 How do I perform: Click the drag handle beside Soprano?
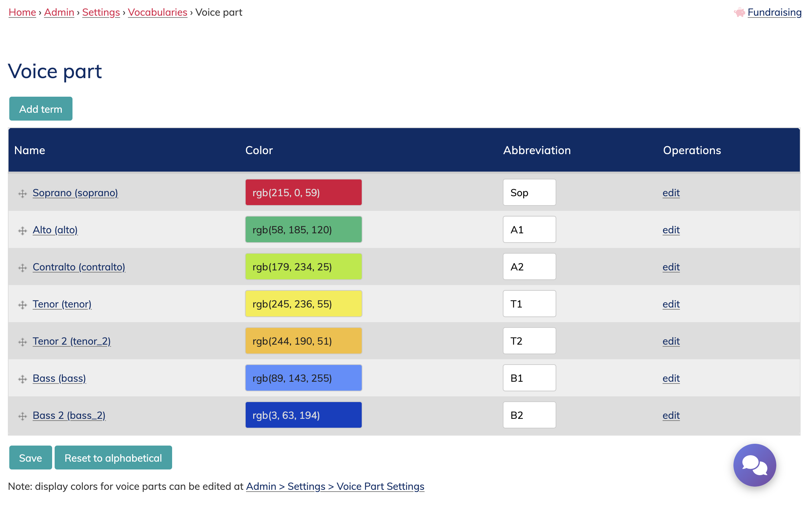[22, 193]
